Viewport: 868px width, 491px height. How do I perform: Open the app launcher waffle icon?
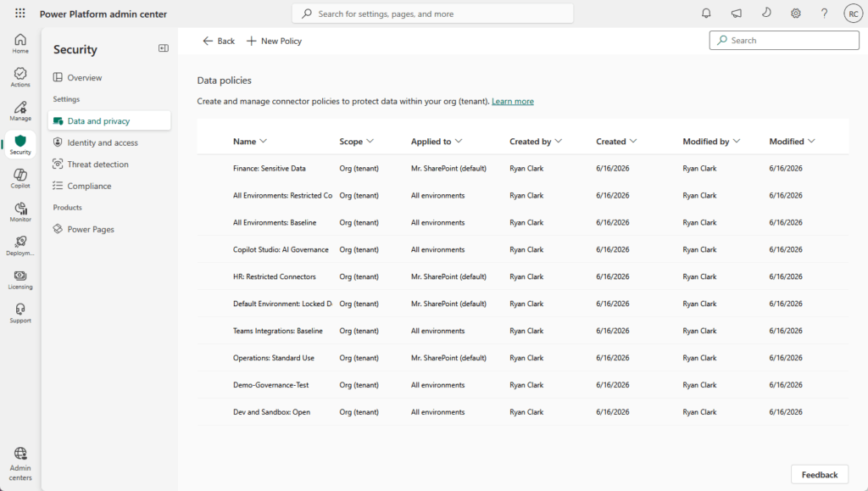click(x=20, y=14)
